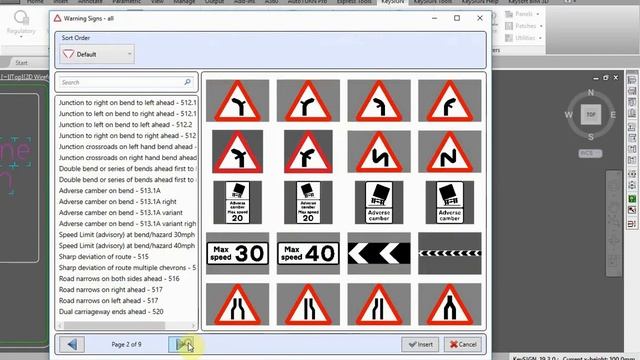640x360 pixels.
Task: Open the Panels ribbon dropdown
Action: (x=522, y=14)
